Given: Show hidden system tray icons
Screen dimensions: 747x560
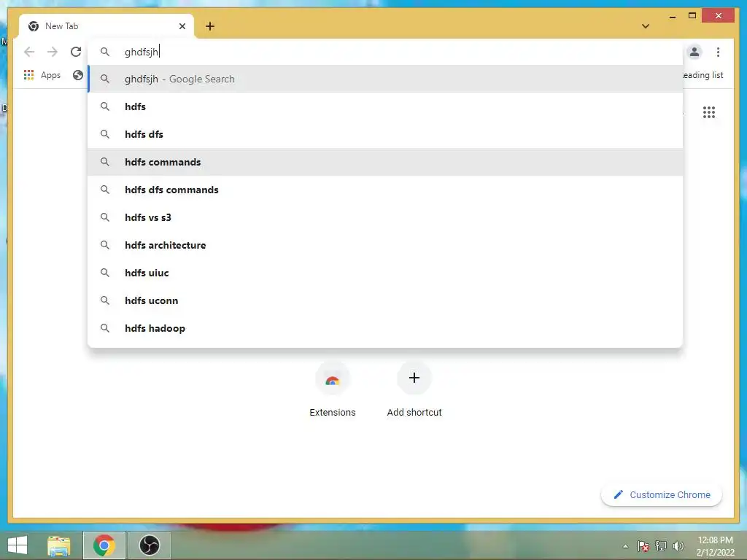Looking at the screenshot, I should point(625,546).
